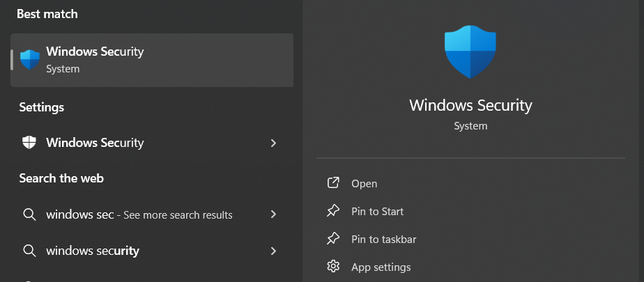Click the blue shield icon in Best match
Viewport: 644px width, 282px height.
point(30,60)
